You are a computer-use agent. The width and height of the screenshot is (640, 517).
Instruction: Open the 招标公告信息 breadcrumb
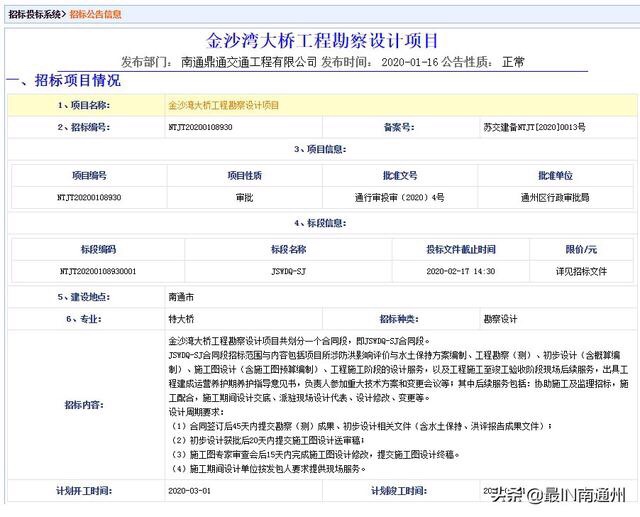(98, 14)
